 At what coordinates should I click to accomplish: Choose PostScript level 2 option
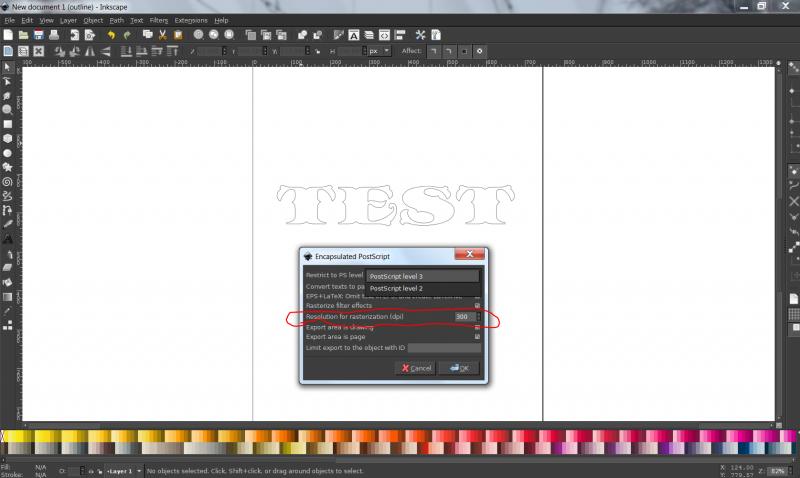[422, 288]
